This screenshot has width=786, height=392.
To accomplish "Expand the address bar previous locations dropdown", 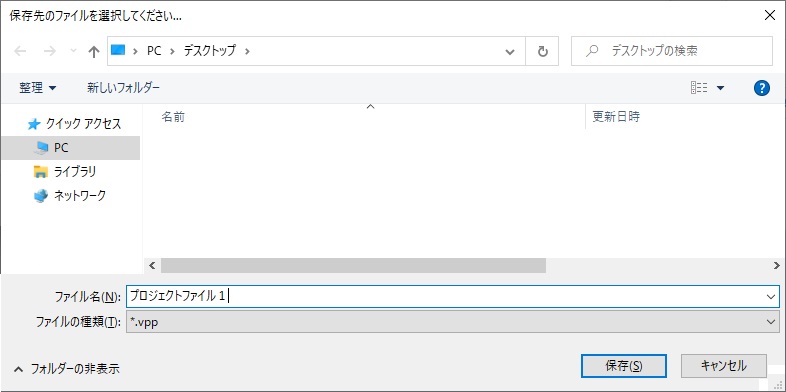I will click(510, 51).
